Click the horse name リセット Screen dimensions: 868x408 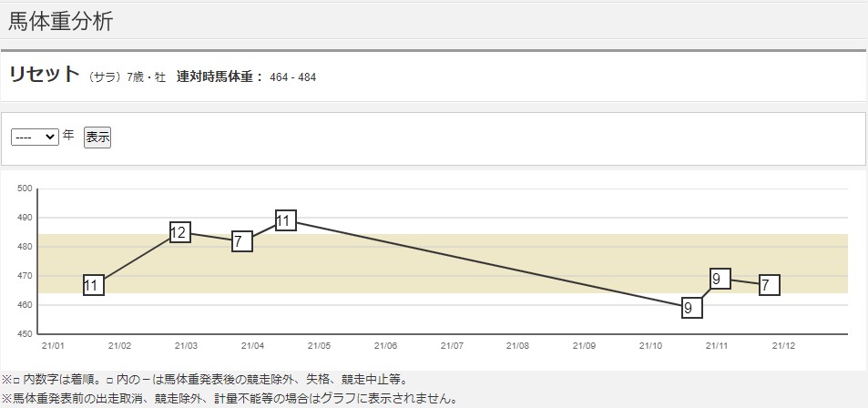click(x=45, y=76)
